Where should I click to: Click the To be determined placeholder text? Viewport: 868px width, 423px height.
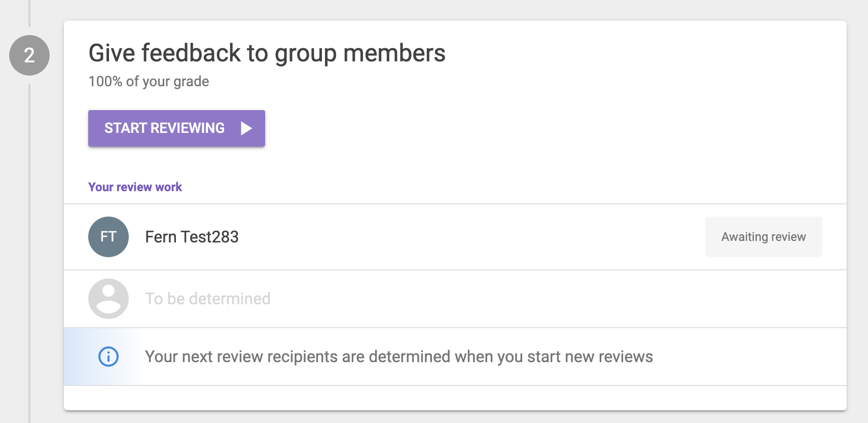pos(208,299)
